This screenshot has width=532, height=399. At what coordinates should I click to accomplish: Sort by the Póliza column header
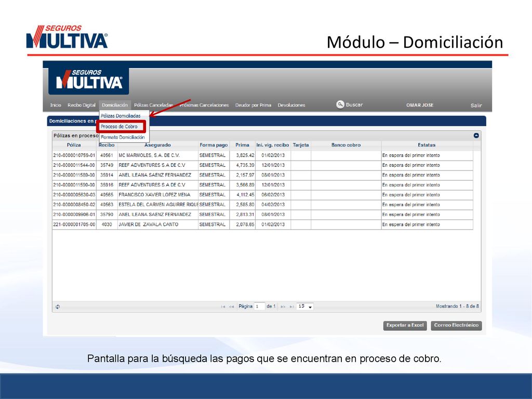(74, 145)
